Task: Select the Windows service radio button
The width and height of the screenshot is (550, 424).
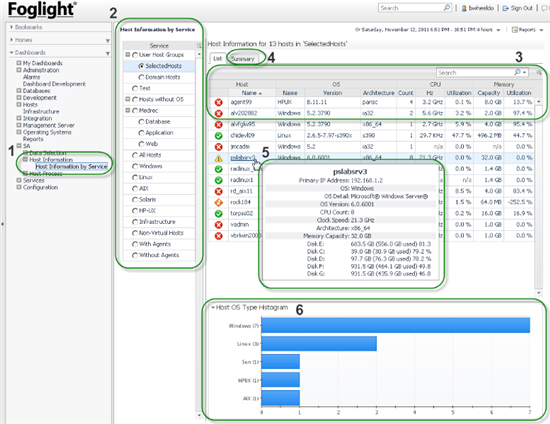Action: (x=135, y=166)
